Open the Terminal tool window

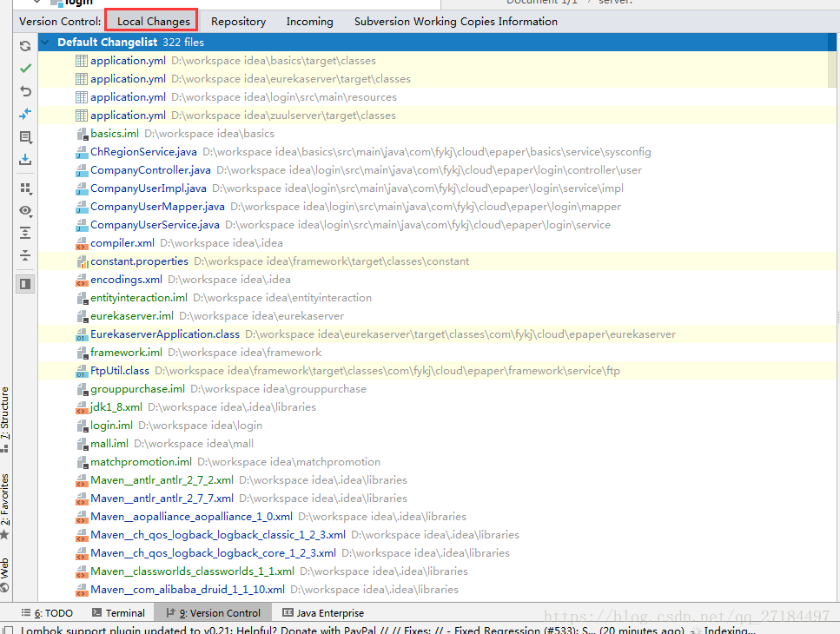(x=118, y=612)
